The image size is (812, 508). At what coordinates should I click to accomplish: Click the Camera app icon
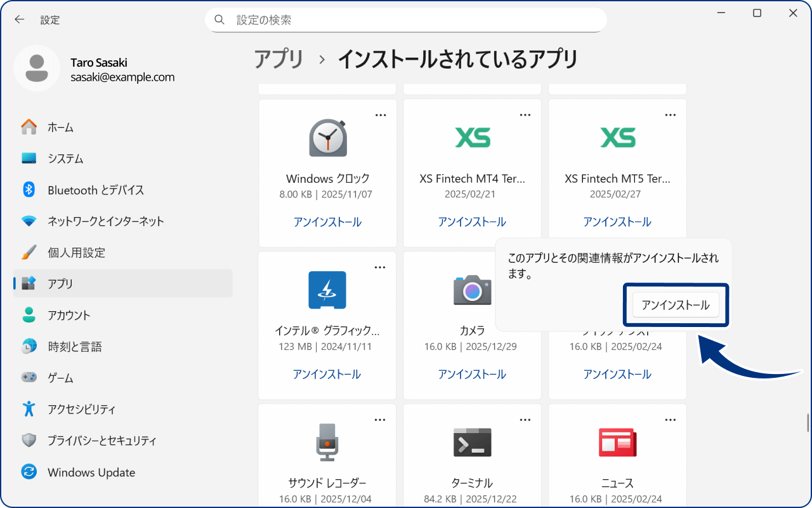pyautogui.click(x=472, y=290)
